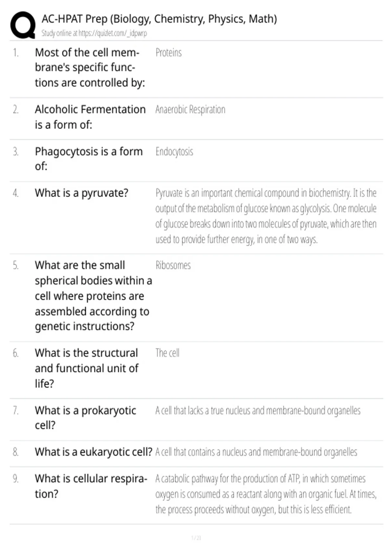Click the AC-HPAT Prep document title
The image size is (392, 556).
[159, 19]
